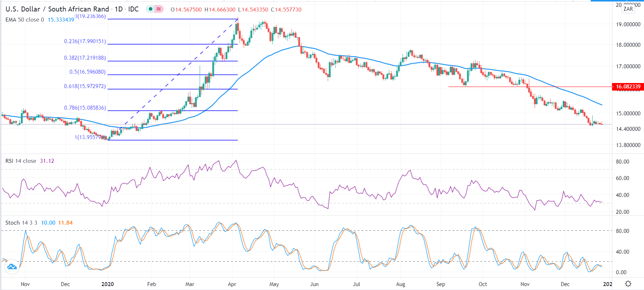
Task: Open the ZAR currency selector
Action: pos(628,9)
